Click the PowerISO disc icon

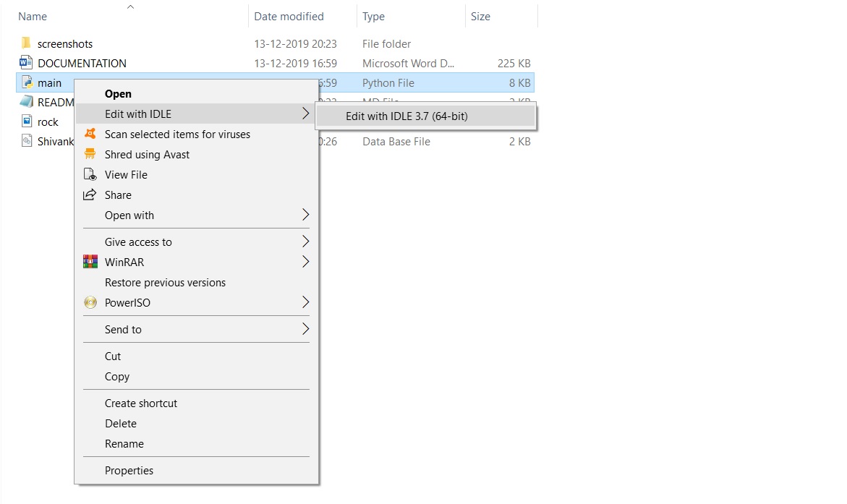click(x=90, y=302)
